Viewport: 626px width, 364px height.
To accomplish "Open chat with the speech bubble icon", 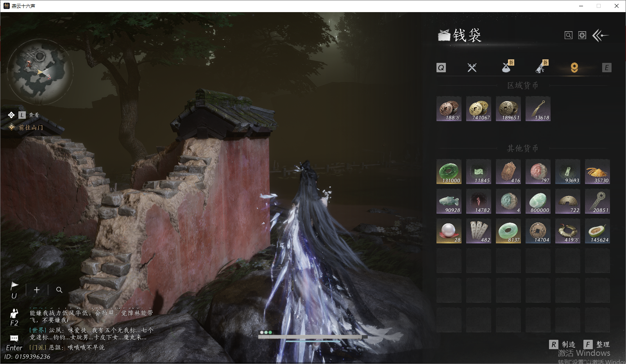I will pyautogui.click(x=14, y=338).
